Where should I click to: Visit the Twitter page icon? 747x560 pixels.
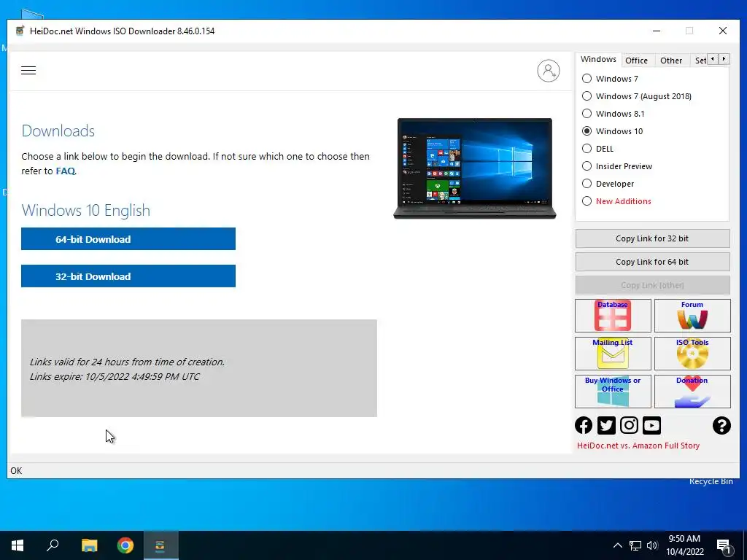(x=606, y=425)
